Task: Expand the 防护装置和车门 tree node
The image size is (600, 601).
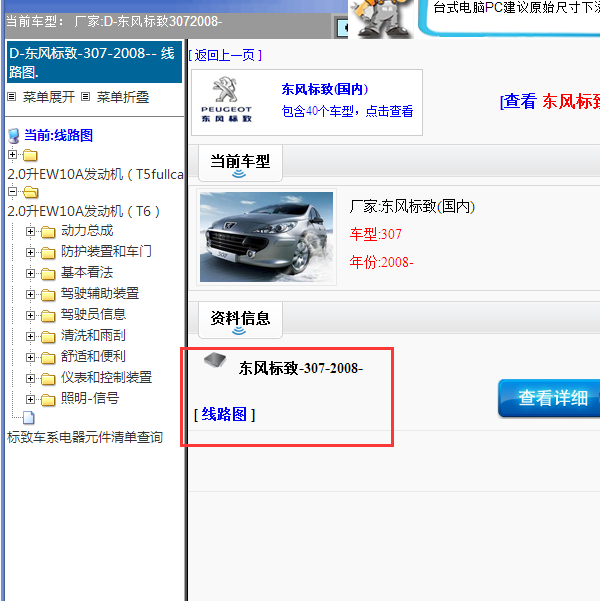Action: 30,252
